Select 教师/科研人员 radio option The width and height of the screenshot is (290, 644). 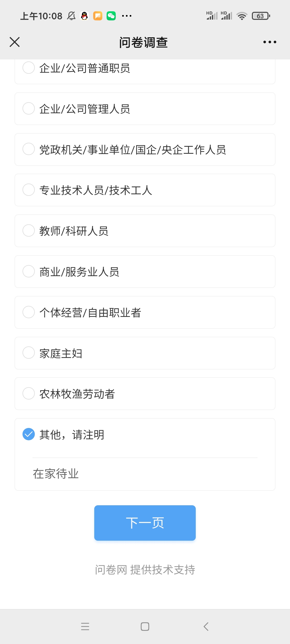point(29,230)
